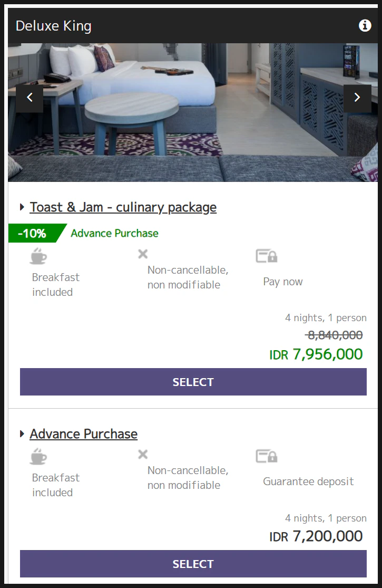Click Guarantee deposit card-lock icon
Viewport: 382px width, 588px height.
pyautogui.click(x=267, y=456)
